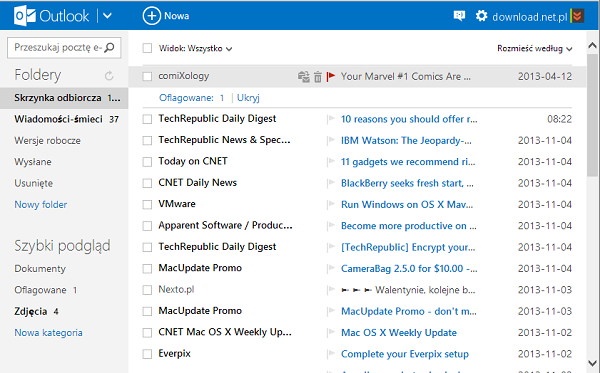This screenshot has height=373, width=600.
Task: Refresh folders with the circular arrow icon
Action: tap(109, 76)
